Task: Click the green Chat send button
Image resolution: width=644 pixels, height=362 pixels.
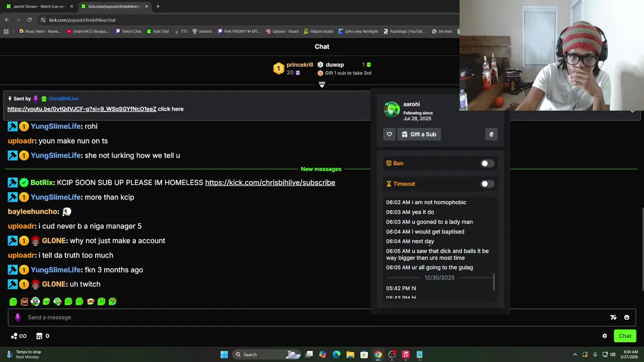Action: pos(625,336)
